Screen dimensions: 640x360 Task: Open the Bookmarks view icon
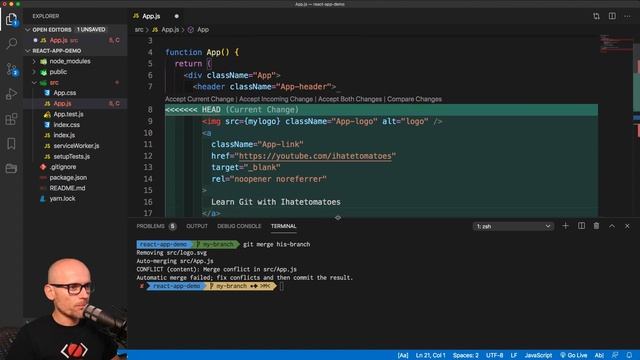pos(11,144)
